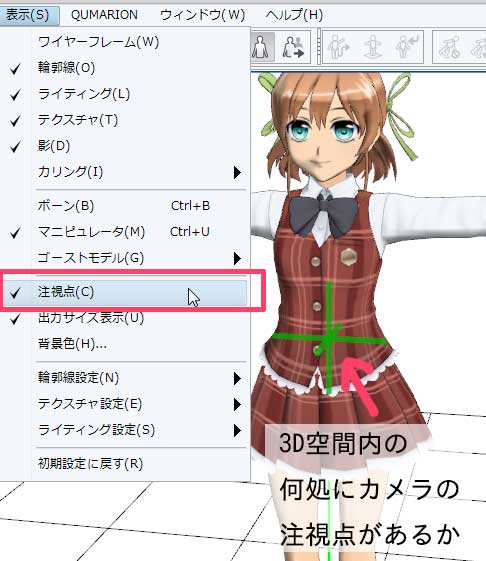Choose ワイヤーフレーム(W) display mode

coord(123,42)
